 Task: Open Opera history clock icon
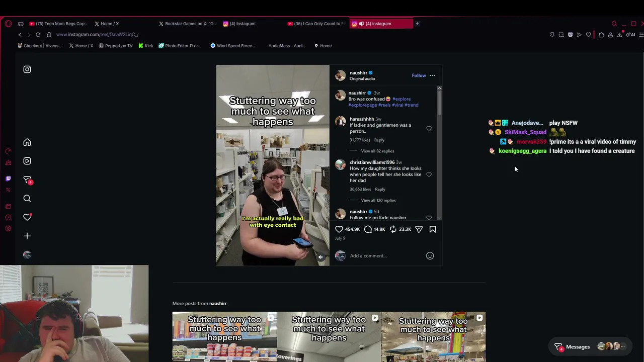[8, 217]
